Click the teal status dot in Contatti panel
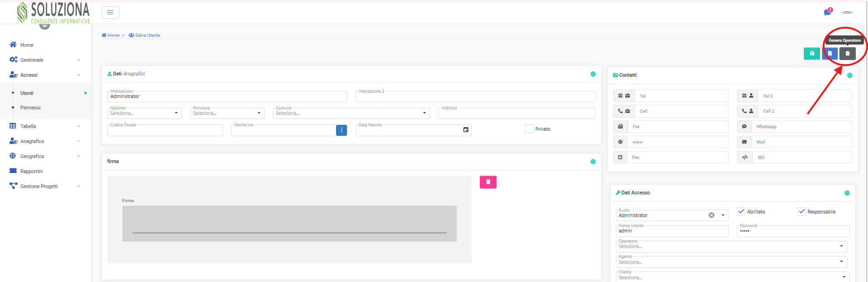 pyautogui.click(x=850, y=75)
